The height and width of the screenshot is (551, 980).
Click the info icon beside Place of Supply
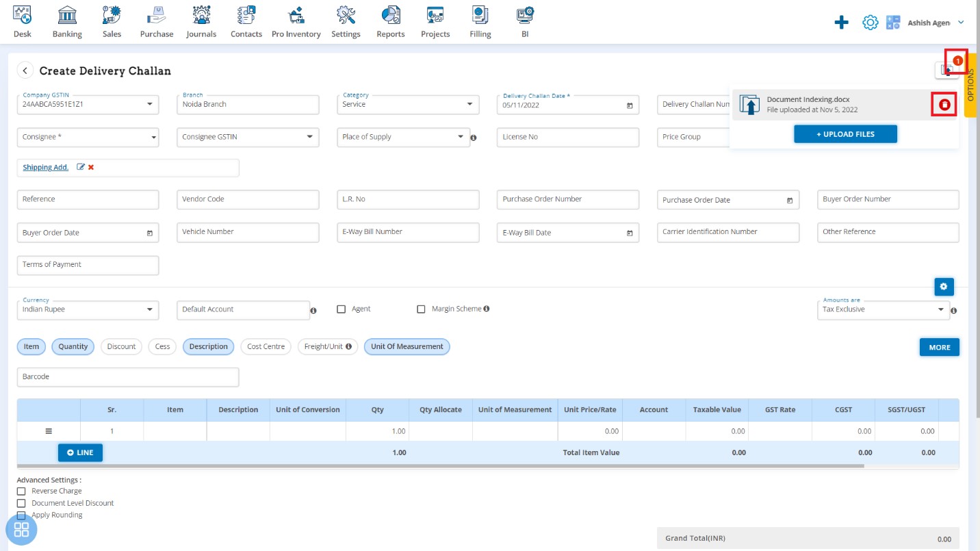tap(474, 138)
